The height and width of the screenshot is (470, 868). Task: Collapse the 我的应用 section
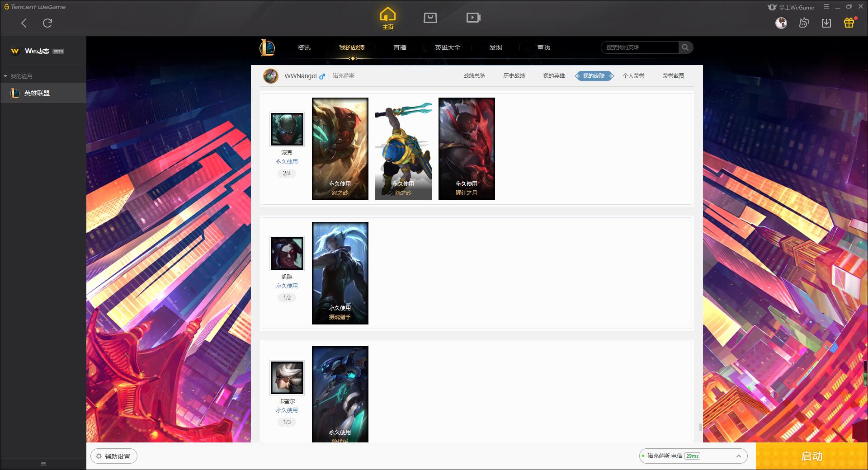(x=5, y=76)
